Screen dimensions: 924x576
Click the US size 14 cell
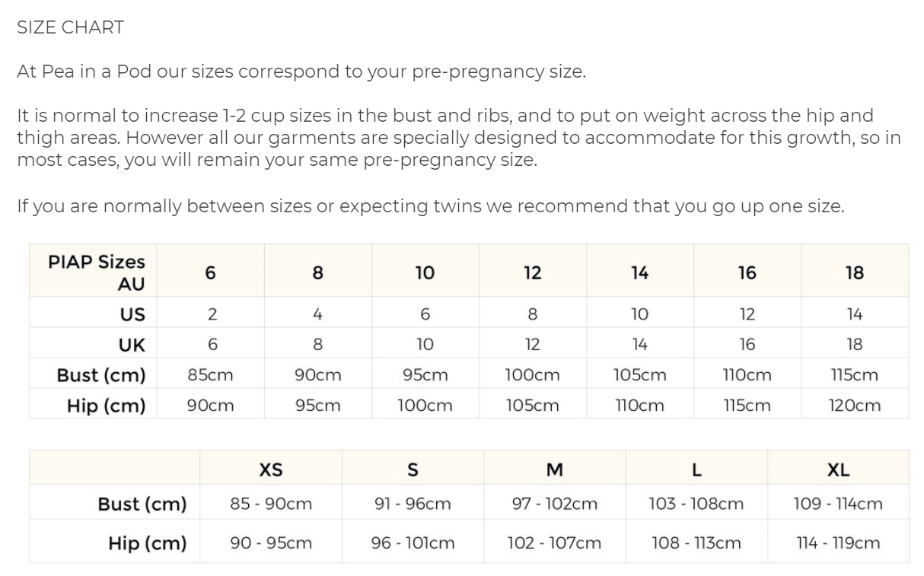pyautogui.click(x=855, y=314)
